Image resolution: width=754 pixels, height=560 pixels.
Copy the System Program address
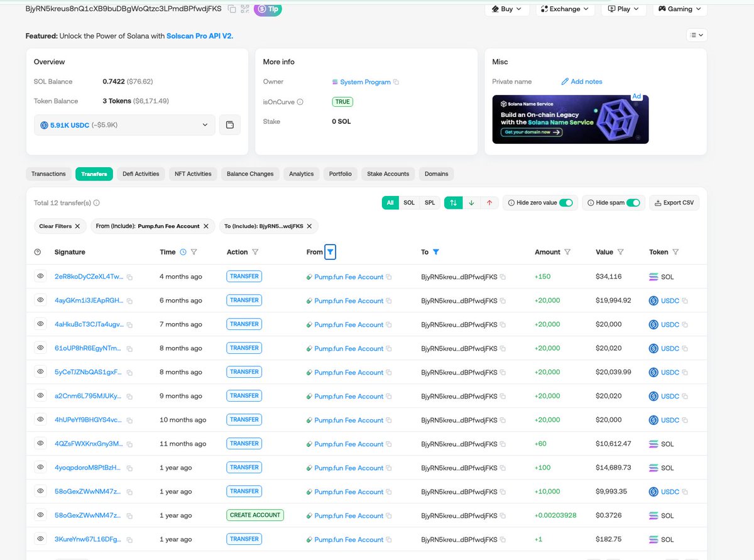[396, 82]
